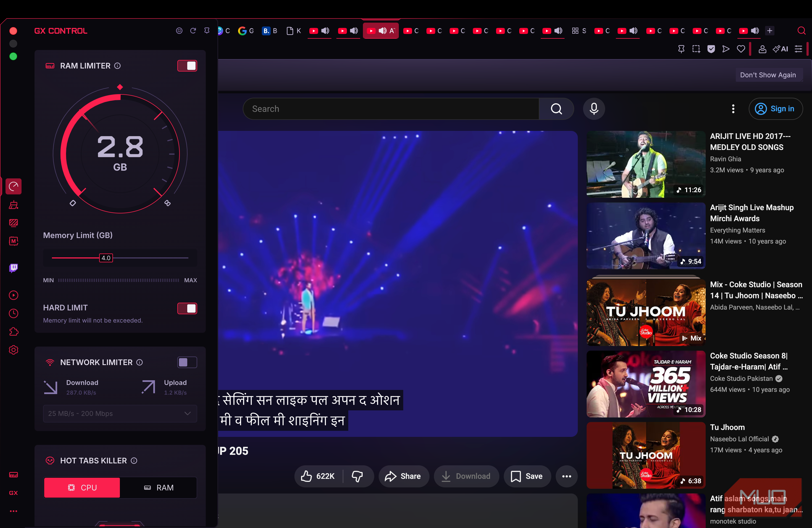This screenshot has height=528, width=812.
Task: Switch to the K document tab
Action: 293,31
